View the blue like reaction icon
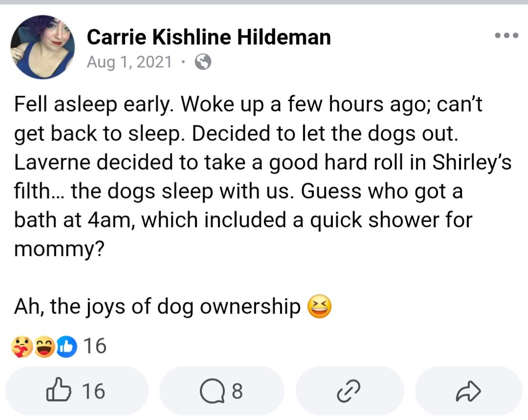 [x=66, y=346]
